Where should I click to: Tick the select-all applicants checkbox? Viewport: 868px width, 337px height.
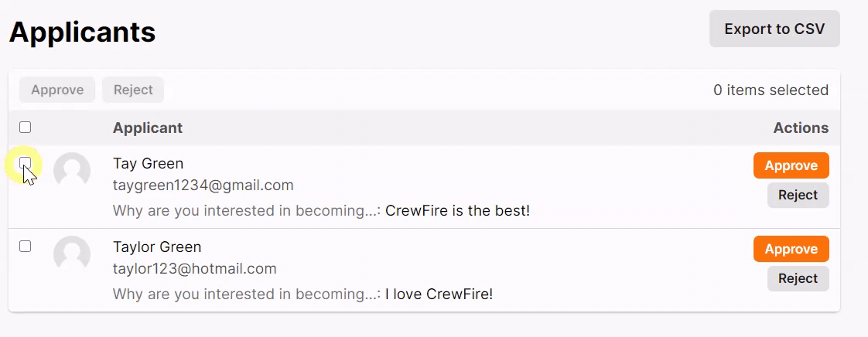coord(25,128)
